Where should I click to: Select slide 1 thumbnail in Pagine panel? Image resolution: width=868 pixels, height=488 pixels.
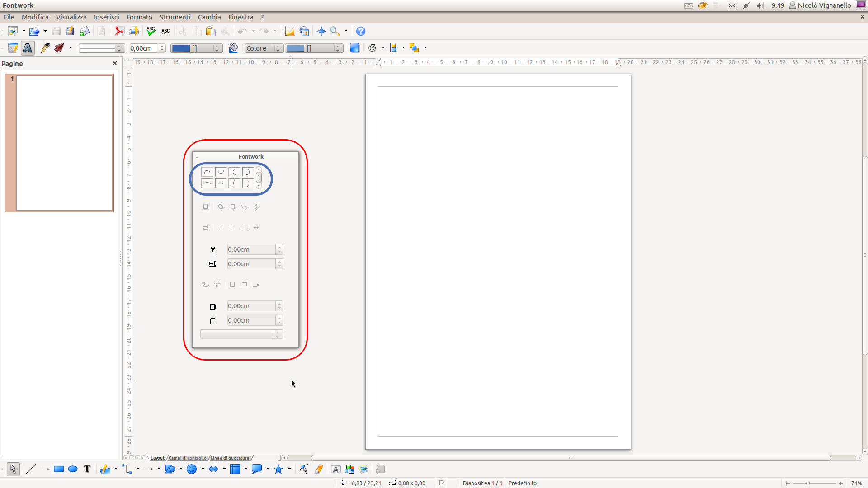(64, 143)
